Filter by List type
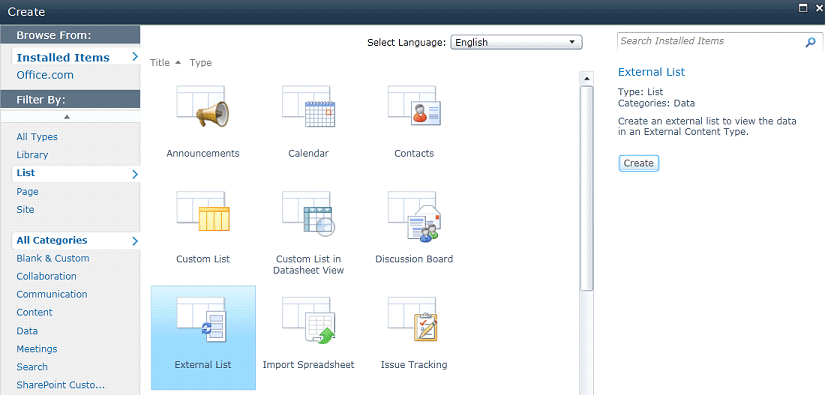This screenshot has width=825, height=395. 75,173
